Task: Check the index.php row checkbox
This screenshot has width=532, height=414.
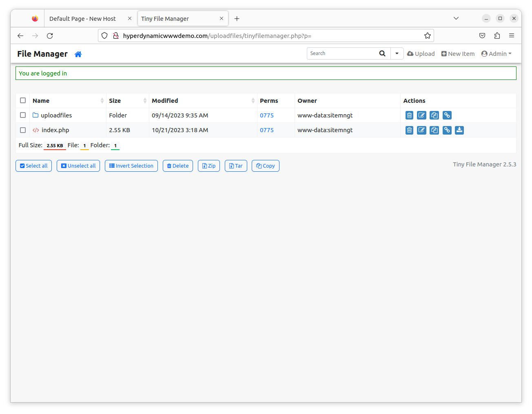Action: (23, 130)
